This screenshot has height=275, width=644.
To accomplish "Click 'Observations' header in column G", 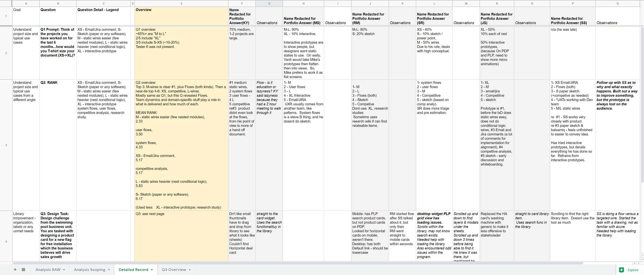I will (269, 16).
